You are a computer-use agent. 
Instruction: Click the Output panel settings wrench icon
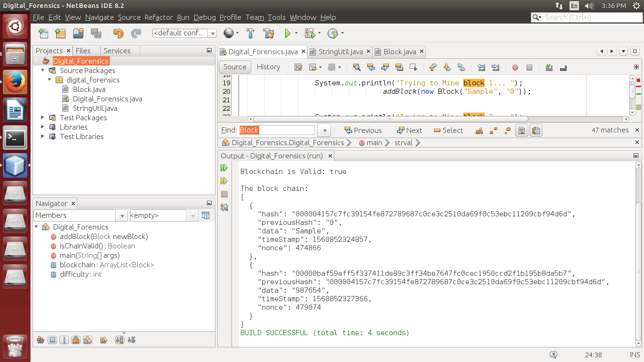224,207
